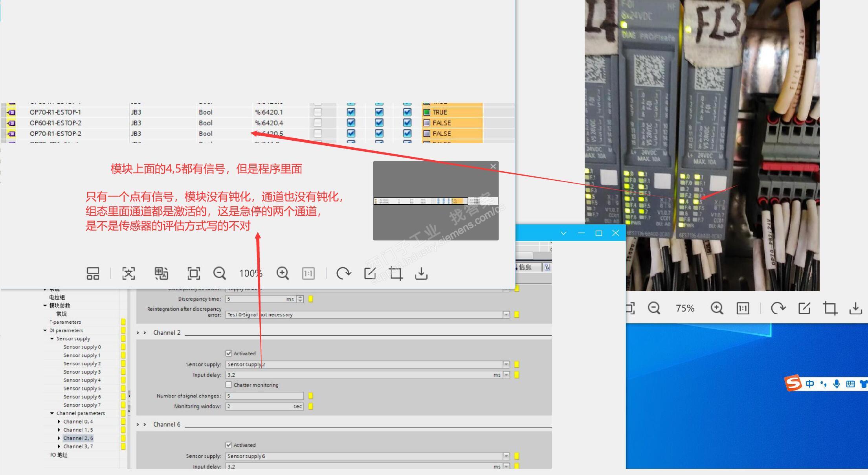Click Number of signal changes field
Viewport: 868px width, 475px height.
pos(264,396)
